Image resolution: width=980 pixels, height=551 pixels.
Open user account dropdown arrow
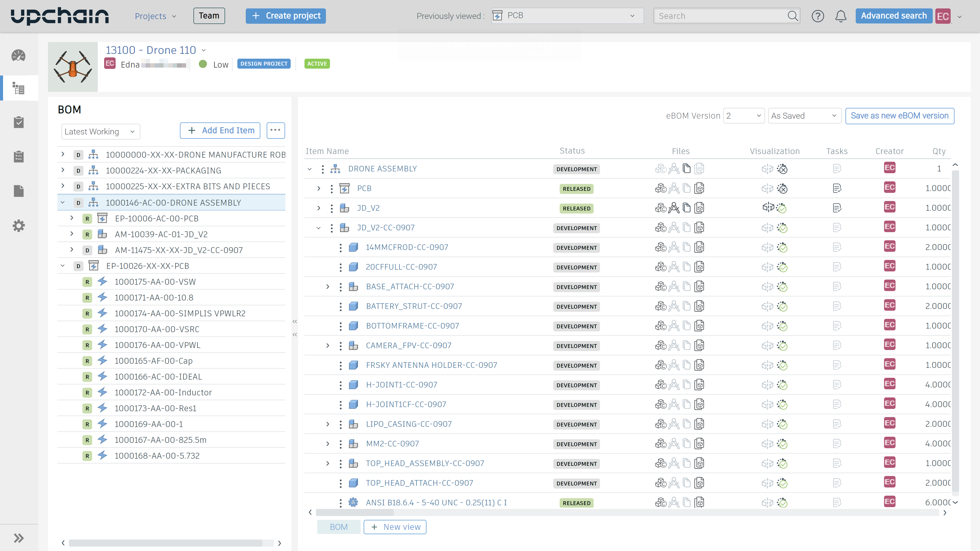960,16
